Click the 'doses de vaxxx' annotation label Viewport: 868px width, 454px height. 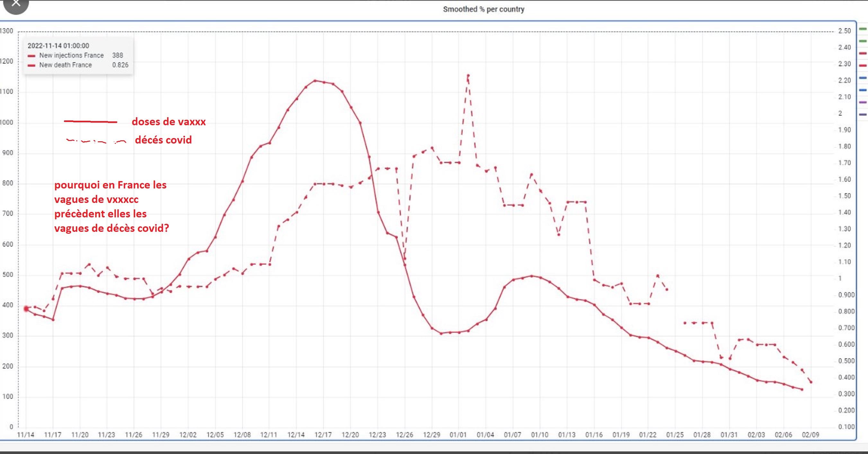(168, 122)
